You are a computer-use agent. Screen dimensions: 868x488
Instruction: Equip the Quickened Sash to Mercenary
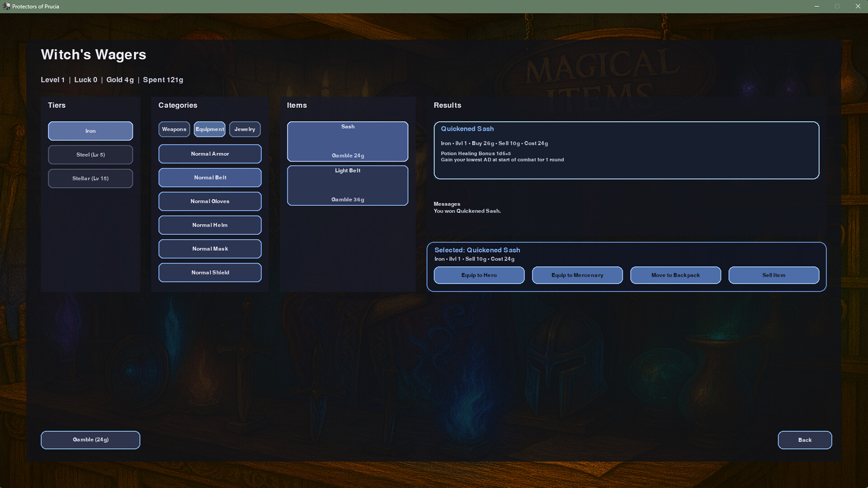pyautogui.click(x=577, y=275)
